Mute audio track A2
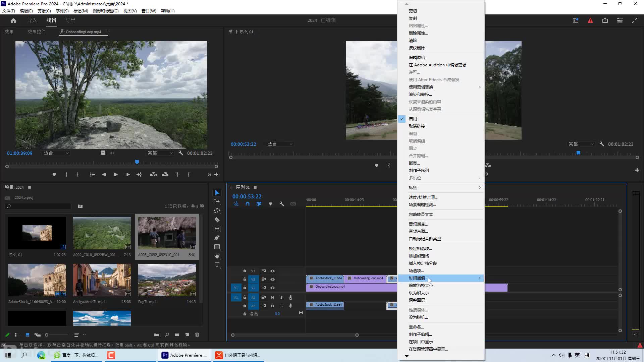Screen dimensions: 644x362 (x=272, y=306)
